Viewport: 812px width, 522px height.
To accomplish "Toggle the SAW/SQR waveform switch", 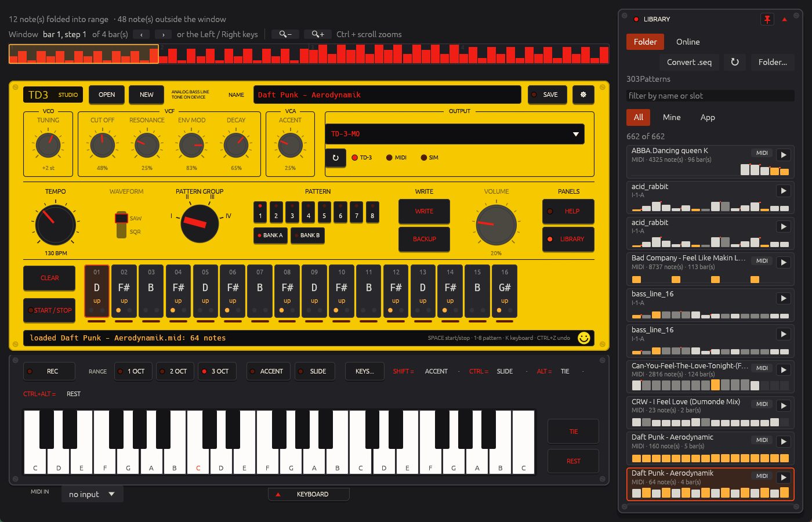I will click(121, 224).
